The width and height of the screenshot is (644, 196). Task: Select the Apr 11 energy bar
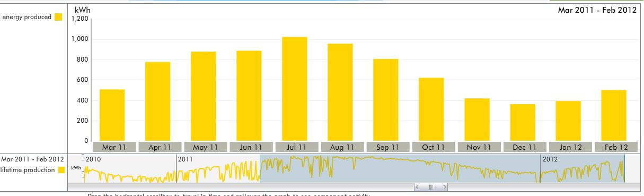coord(158,101)
